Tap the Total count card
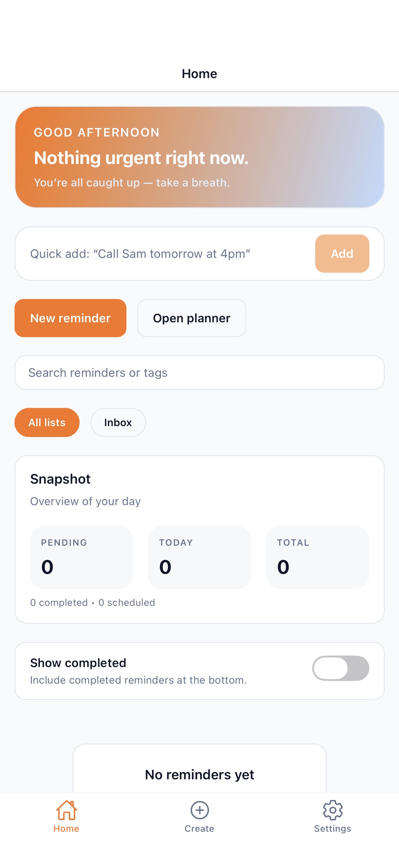The image size is (399, 868). (317, 557)
